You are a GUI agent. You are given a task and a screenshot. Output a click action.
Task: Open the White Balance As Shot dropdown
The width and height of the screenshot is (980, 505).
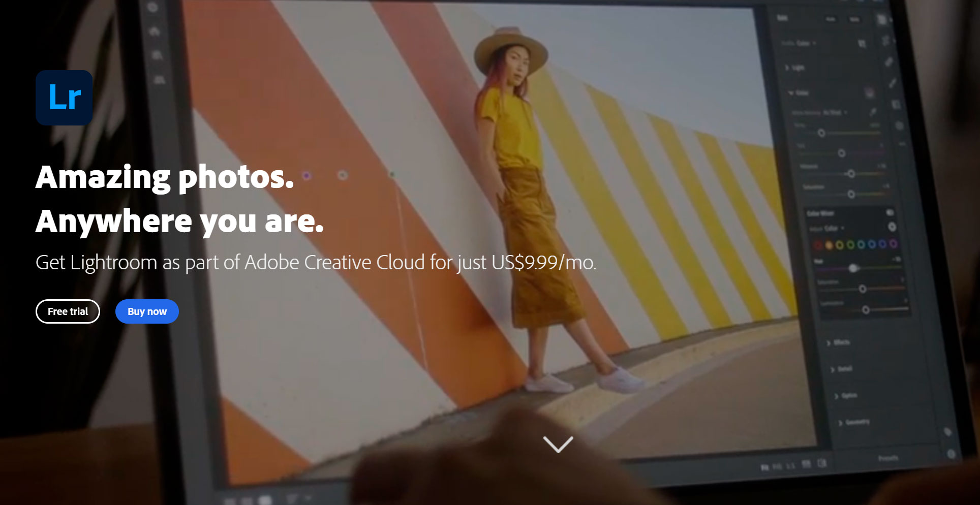(834, 112)
